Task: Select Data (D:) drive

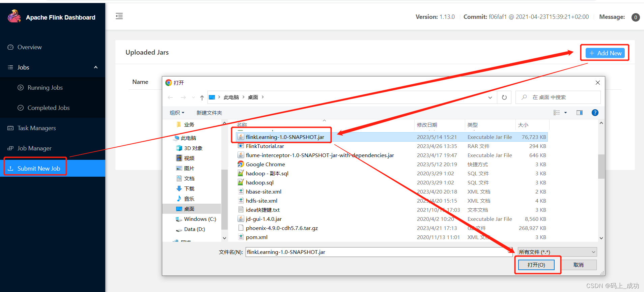Action: click(x=194, y=229)
